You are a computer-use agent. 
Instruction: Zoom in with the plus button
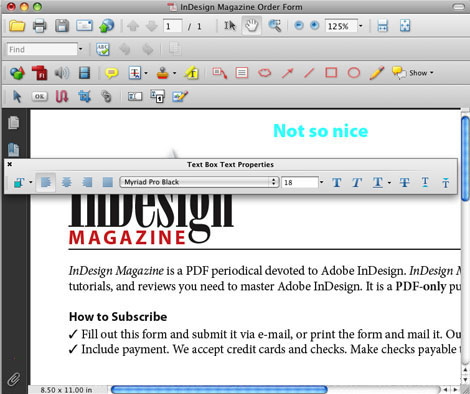click(314, 26)
